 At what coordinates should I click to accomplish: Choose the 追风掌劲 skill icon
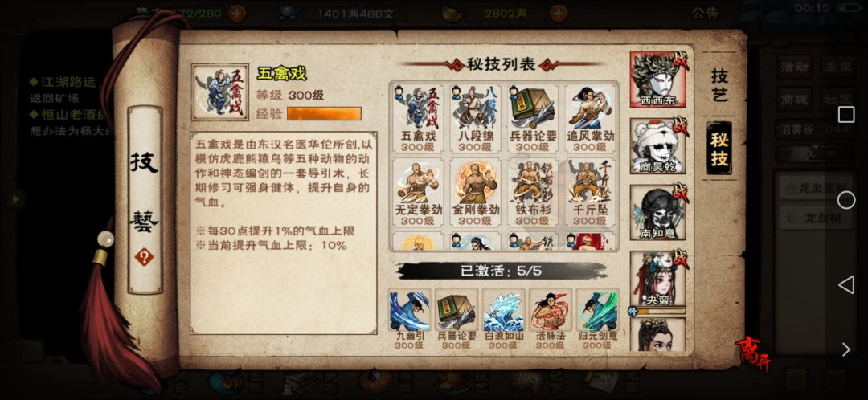click(590, 118)
